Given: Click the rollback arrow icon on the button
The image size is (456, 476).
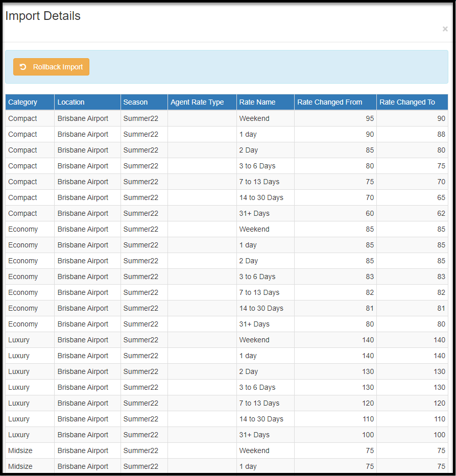Looking at the screenshot, I should tap(23, 67).
